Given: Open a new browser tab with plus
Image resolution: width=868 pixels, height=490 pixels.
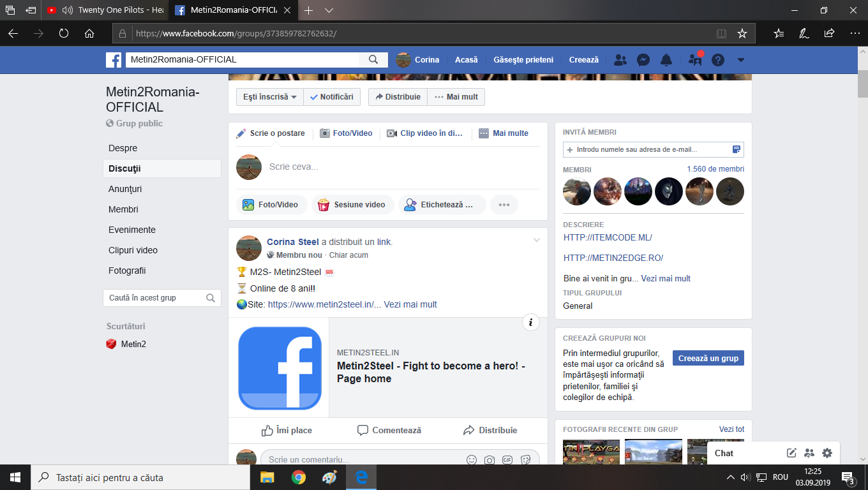Looking at the screenshot, I should [x=309, y=10].
